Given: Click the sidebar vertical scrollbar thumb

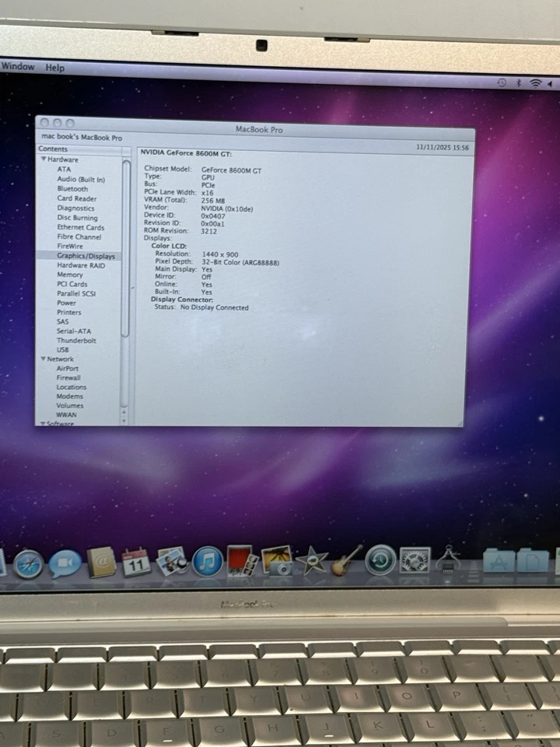Looking at the screenshot, I should (126, 248).
